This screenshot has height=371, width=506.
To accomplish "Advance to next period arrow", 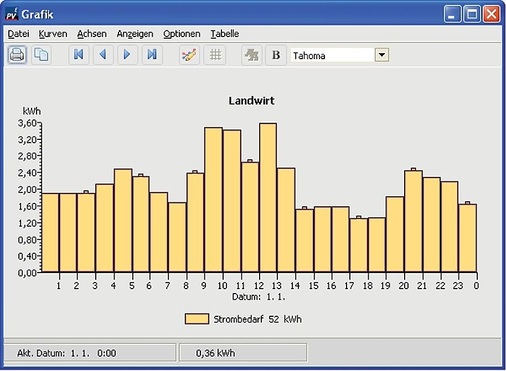I will pos(127,55).
